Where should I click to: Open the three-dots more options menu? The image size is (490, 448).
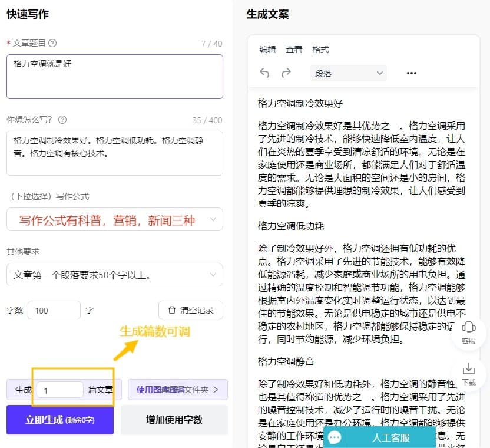tap(411, 73)
